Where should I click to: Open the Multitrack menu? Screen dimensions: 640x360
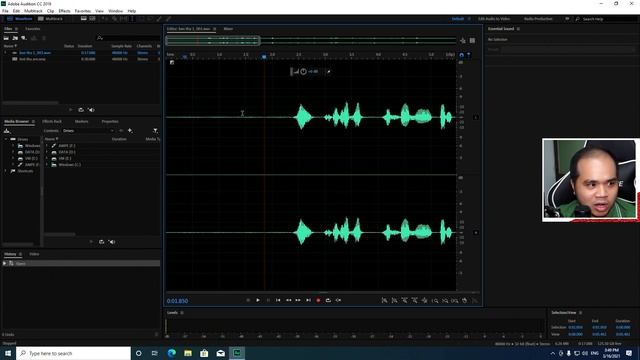33,11
